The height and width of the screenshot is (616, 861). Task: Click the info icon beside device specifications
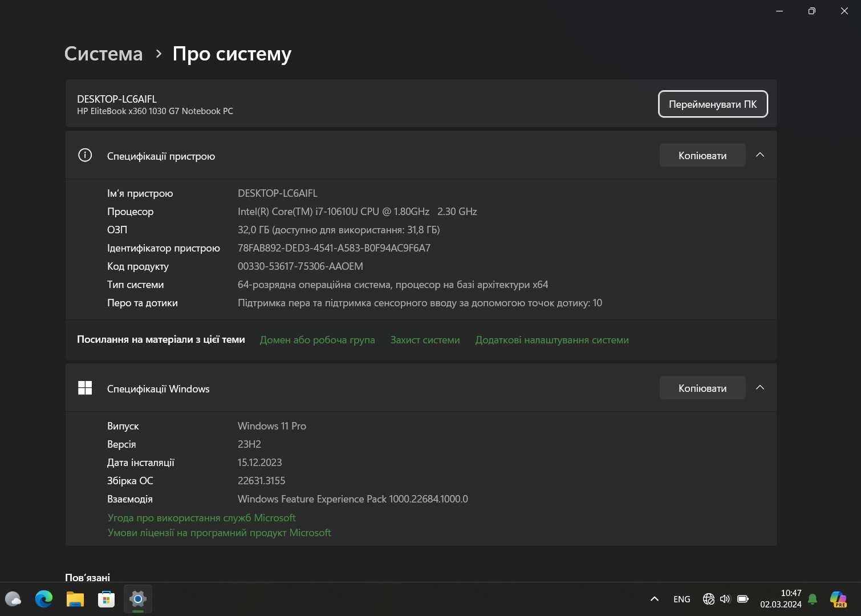(85, 155)
